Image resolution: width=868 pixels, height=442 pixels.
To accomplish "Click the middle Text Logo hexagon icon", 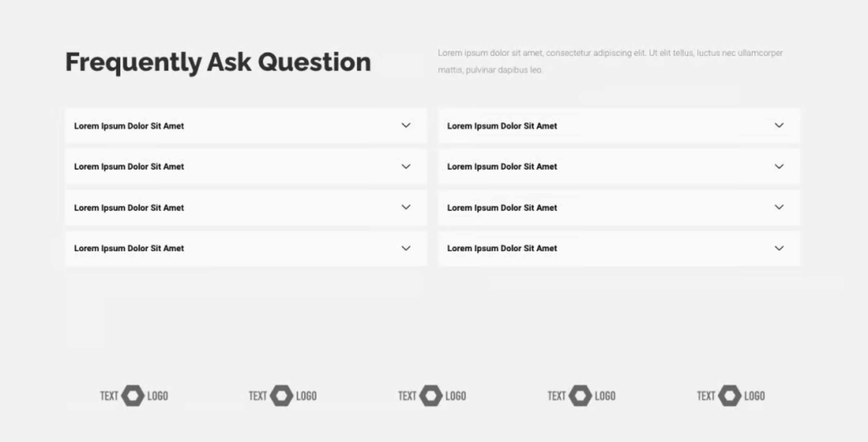I will 431,395.
